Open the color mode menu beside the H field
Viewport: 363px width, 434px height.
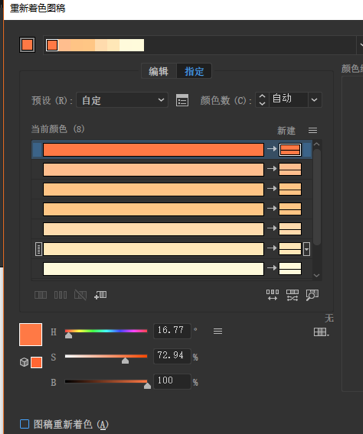point(218,331)
